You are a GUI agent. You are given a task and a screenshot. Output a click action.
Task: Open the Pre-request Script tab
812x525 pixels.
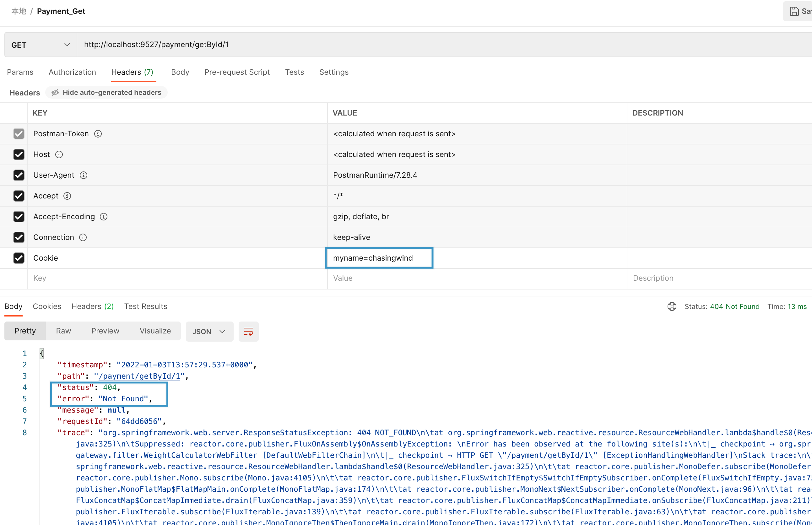point(237,72)
